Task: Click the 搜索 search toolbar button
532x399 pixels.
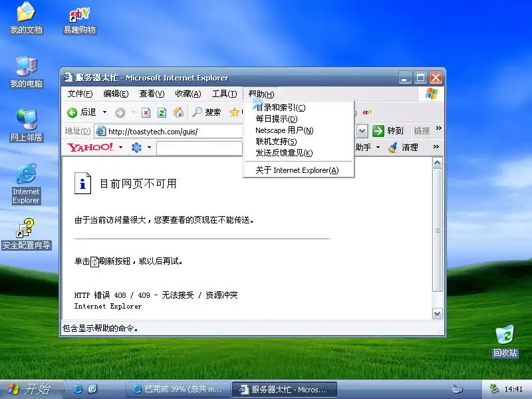Action: 206,112
